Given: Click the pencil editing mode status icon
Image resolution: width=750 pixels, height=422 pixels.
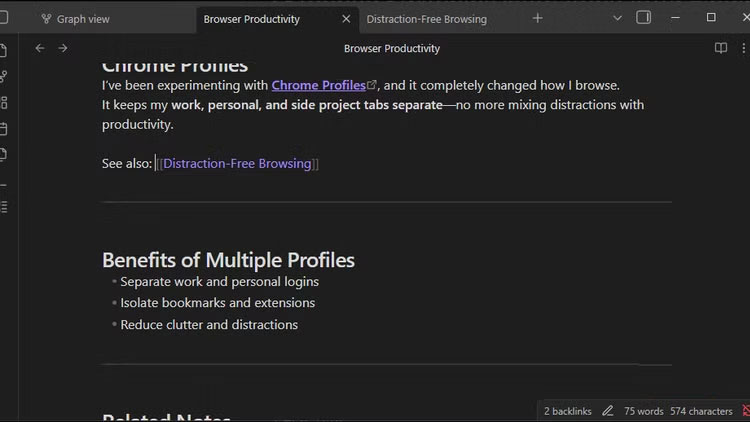Looking at the screenshot, I should pyautogui.click(x=607, y=411).
